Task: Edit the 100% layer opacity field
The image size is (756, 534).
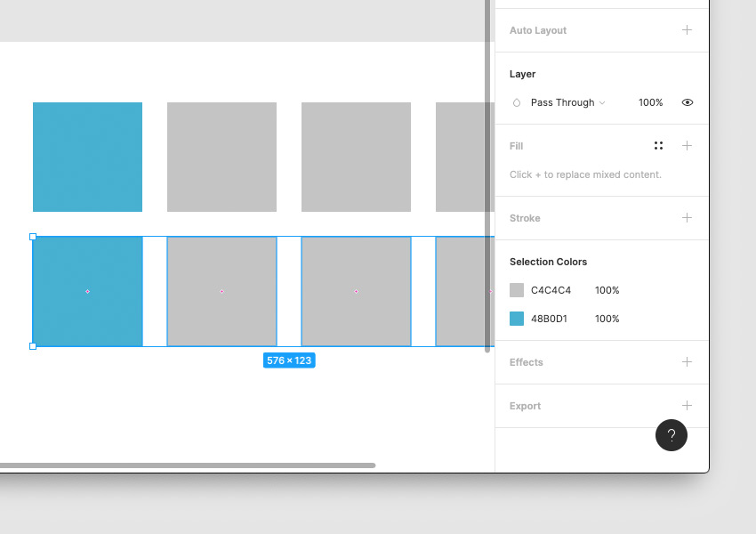Action: point(650,102)
